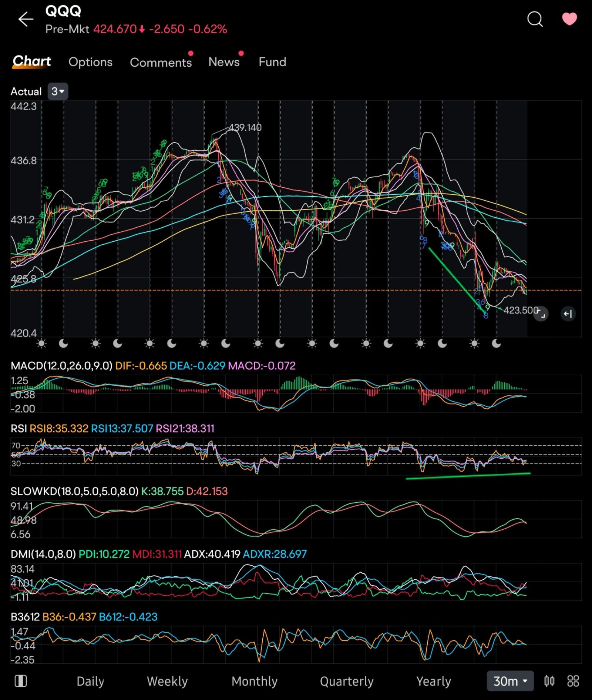
Task: Open the indicators grid icon
Action: tap(573, 681)
